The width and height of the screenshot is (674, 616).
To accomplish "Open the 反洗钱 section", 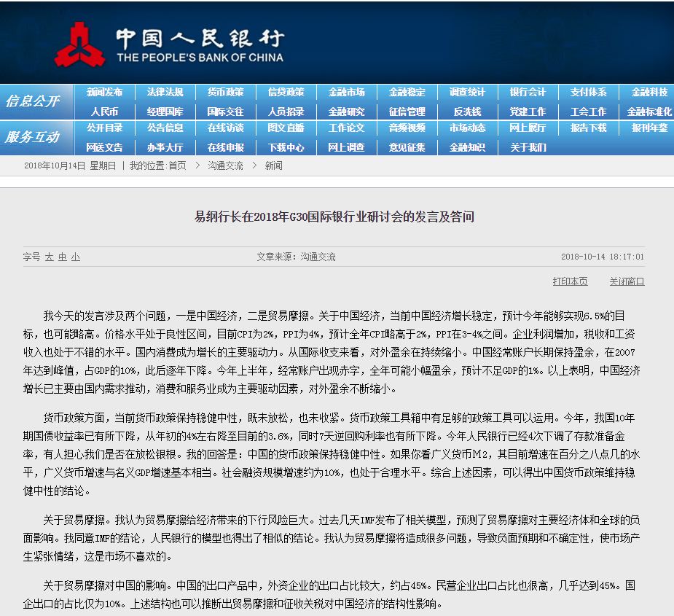I will [467, 112].
